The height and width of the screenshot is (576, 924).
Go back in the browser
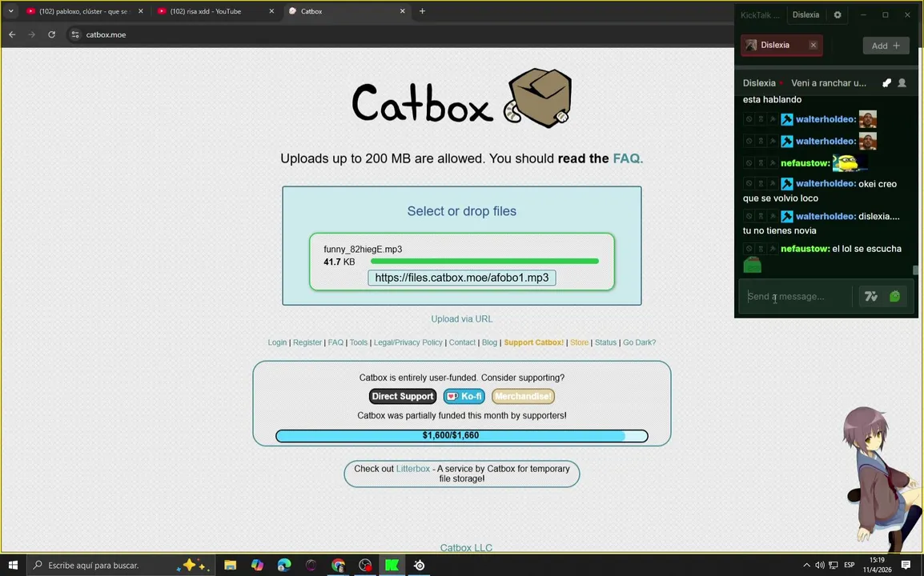(12, 34)
